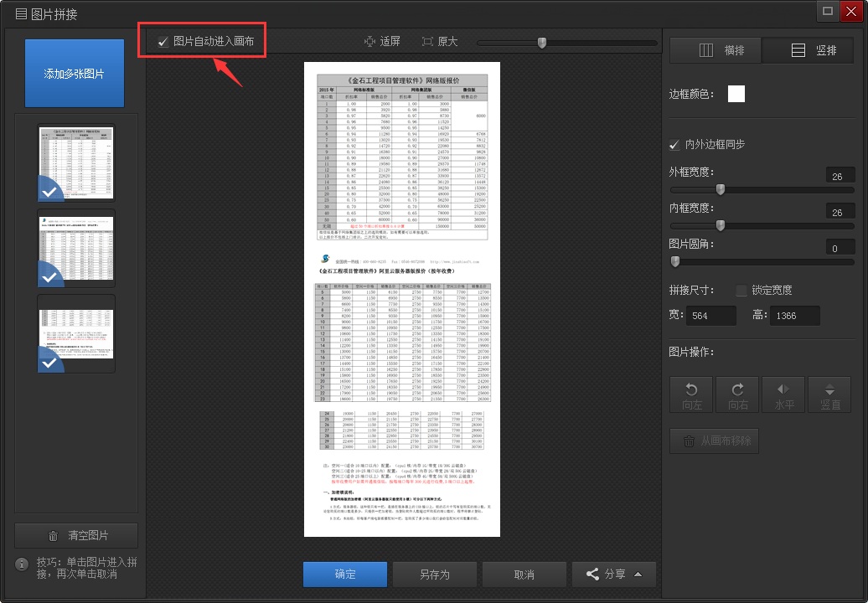Expand the 分享 share dropdown
The image size is (868, 603).
pos(614,574)
